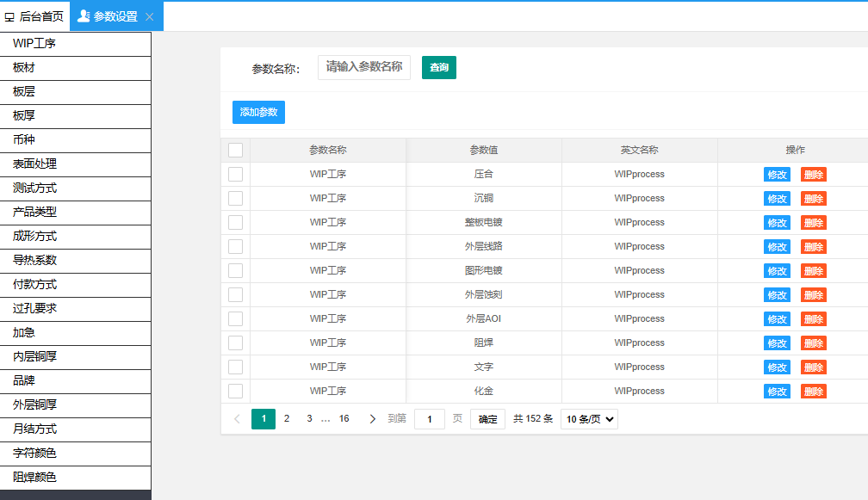Image resolution: width=868 pixels, height=500 pixels.
Task: Toggle the select-all checkbox in table header
Action: pyautogui.click(x=234, y=149)
